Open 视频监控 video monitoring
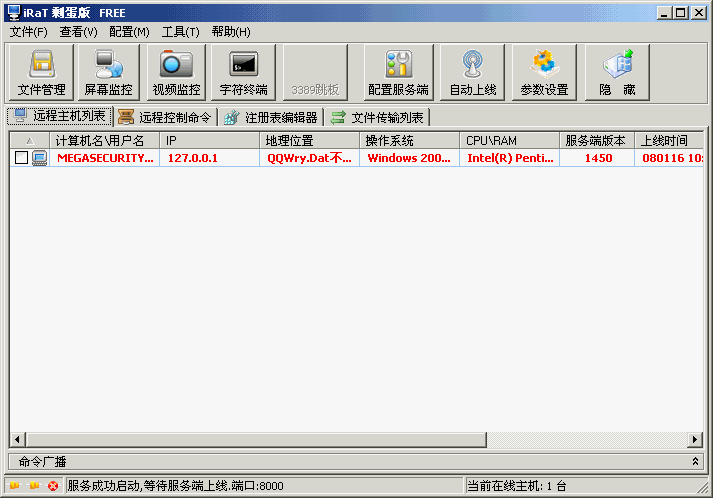 [x=176, y=72]
